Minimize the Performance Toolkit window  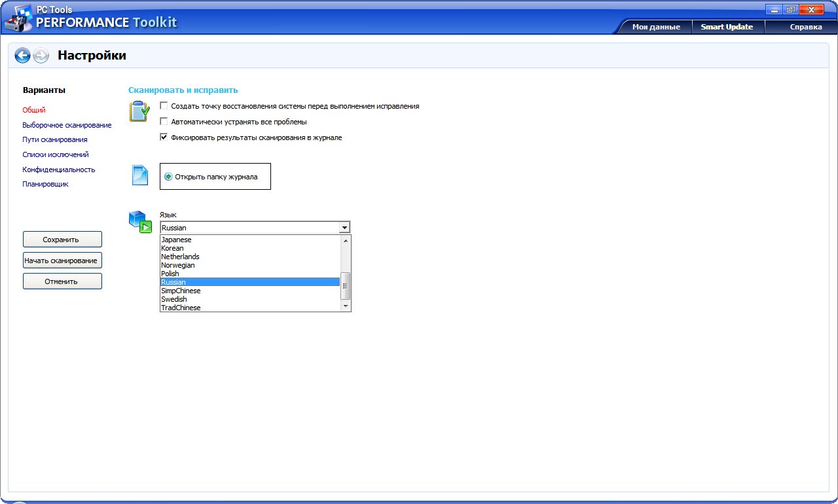pyautogui.click(x=774, y=9)
